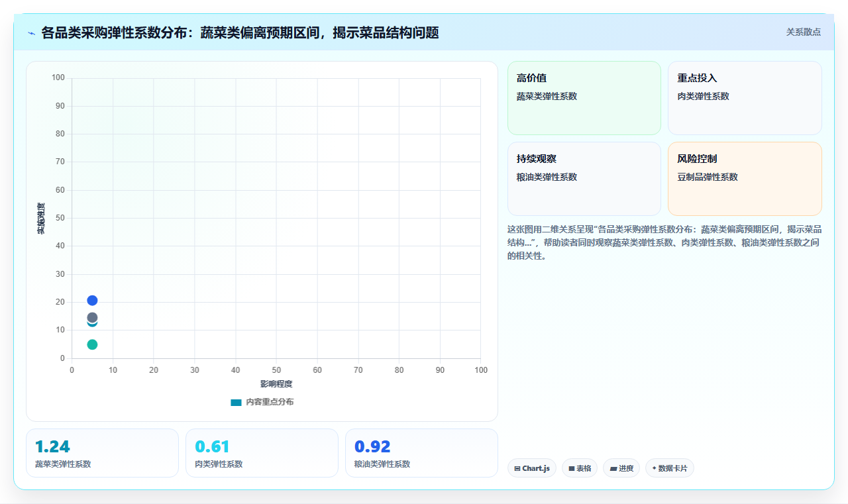Click the gray scatter data point
The image size is (848, 504).
92,318
